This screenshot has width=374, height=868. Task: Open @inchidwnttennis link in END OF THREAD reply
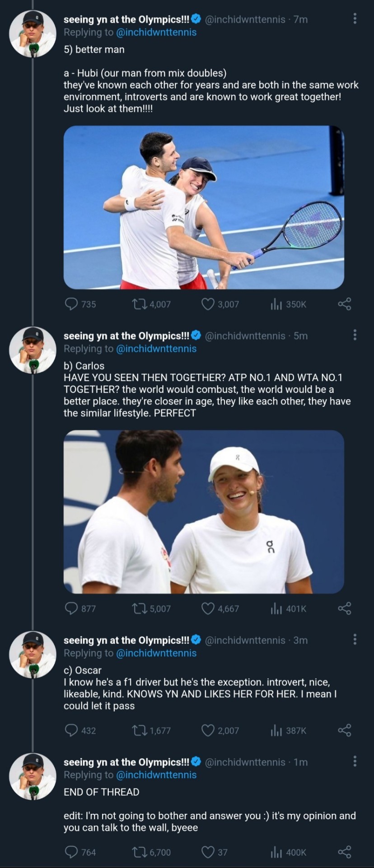click(x=156, y=774)
